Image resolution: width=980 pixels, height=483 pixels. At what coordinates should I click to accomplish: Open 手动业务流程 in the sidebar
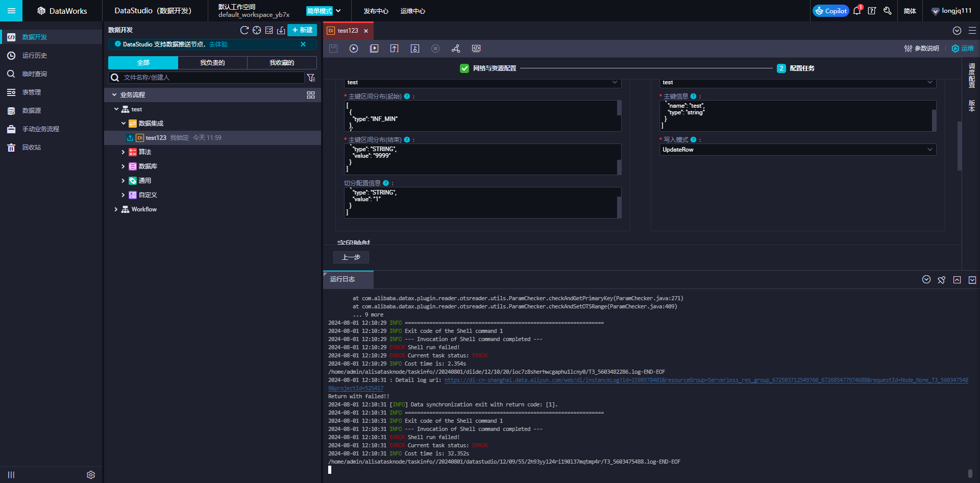click(51, 129)
